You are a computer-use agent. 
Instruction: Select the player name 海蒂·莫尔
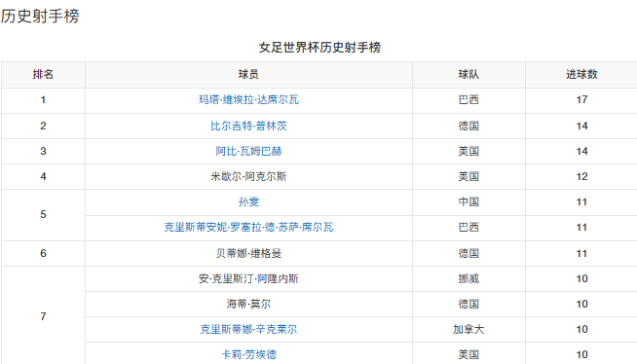(x=248, y=304)
